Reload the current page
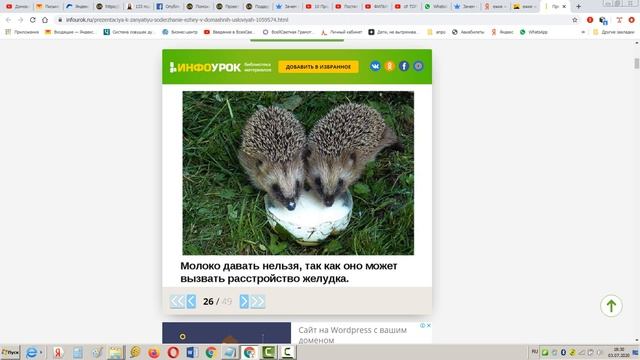Screen dimensions: 640x360 tap(33, 20)
